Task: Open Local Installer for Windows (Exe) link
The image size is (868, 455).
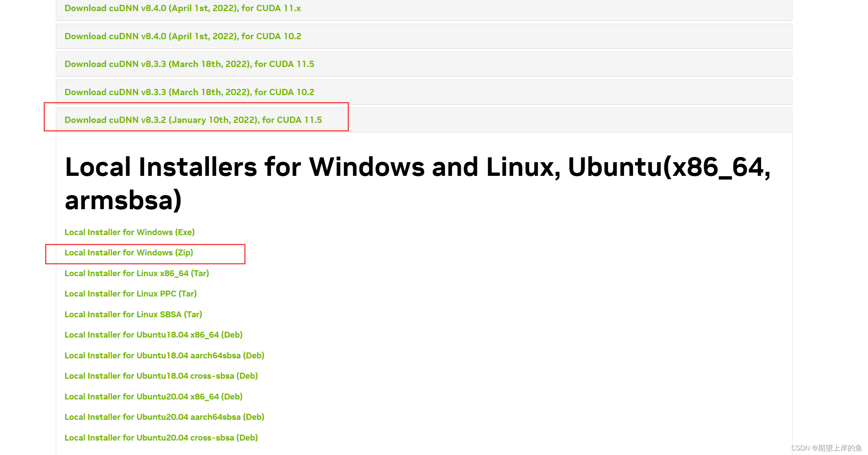Action: [x=130, y=232]
